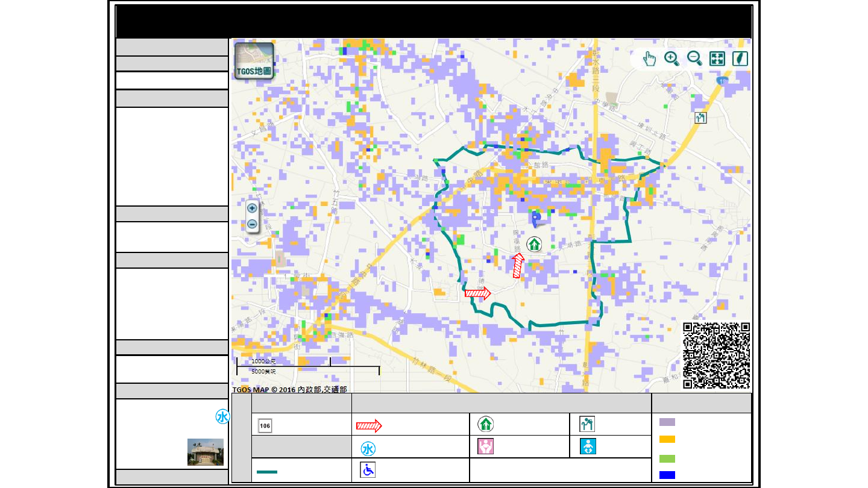Open the TGOS地圖 basemap switcher
The width and height of the screenshot is (868, 488).
pyautogui.click(x=254, y=61)
